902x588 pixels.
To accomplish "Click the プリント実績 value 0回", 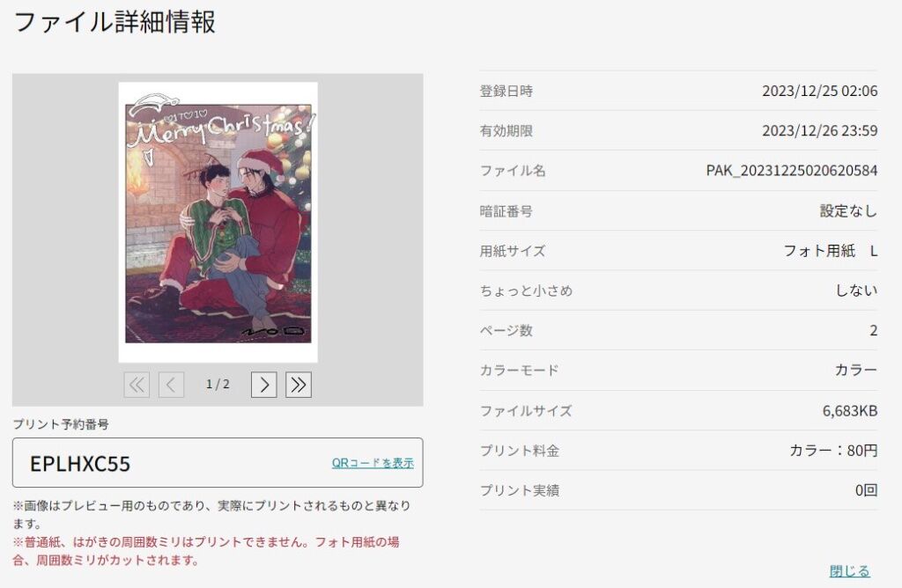I will [867, 490].
